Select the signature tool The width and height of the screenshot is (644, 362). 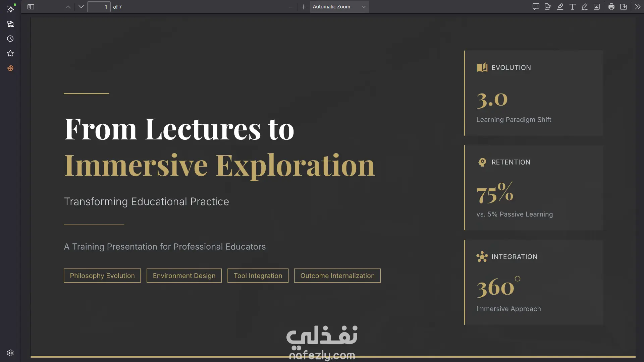548,7
